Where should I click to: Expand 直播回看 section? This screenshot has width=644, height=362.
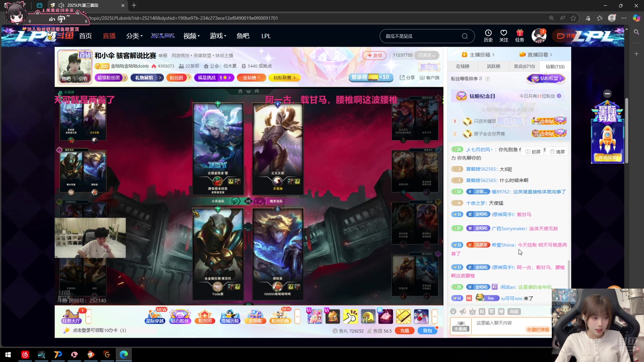point(536,55)
